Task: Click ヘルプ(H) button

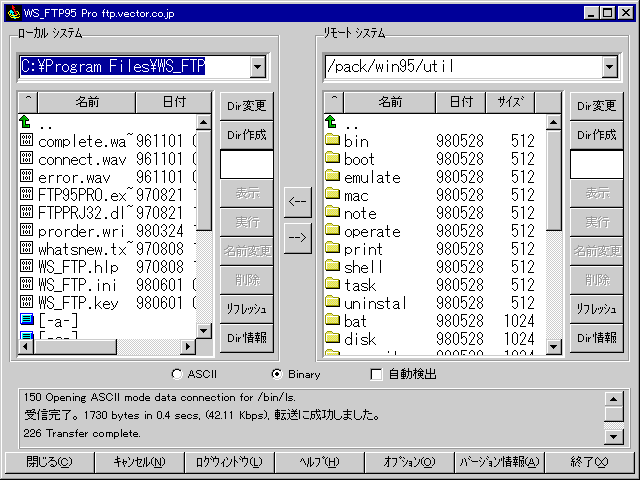Action: tap(320, 462)
